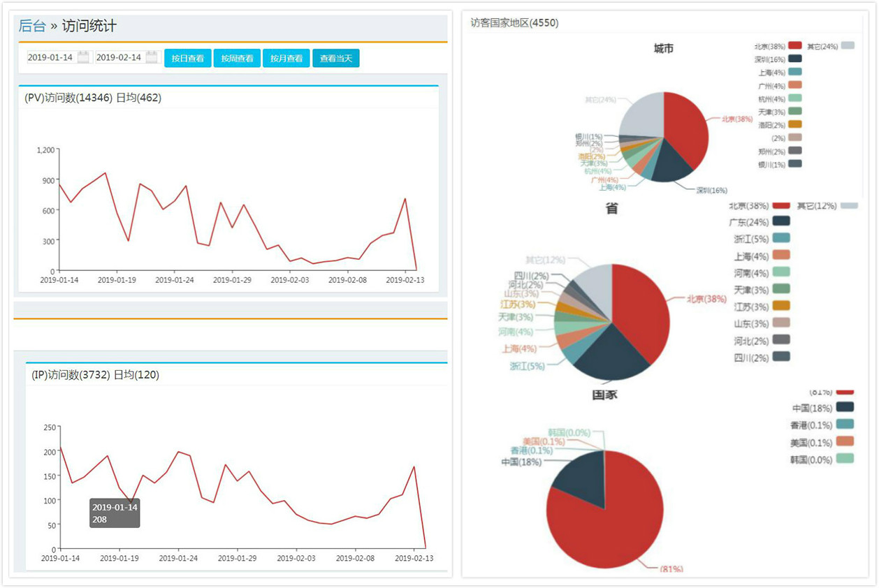Open calendar icon beside 2019-01-14 start date

[x=83, y=58]
